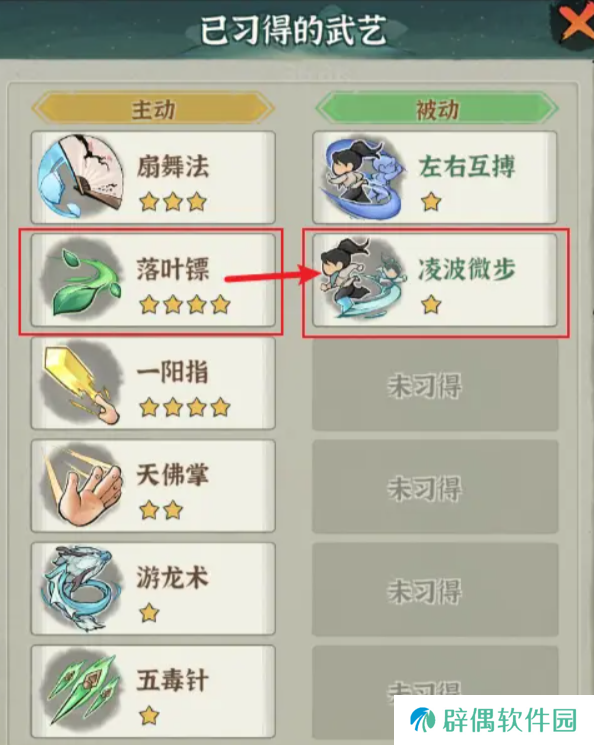
Task: Open the 扇舞法 skill name label
Action: [x=173, y=167]
